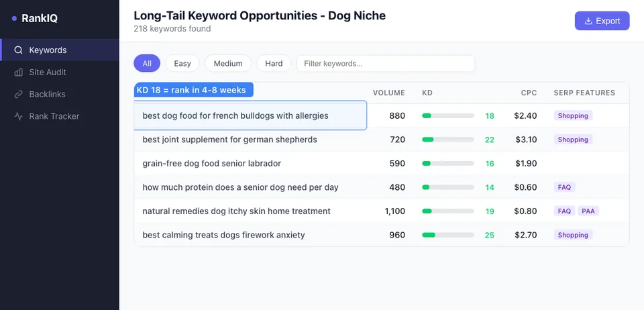This screenshot has width=644, height=310.
Task: Filter keywords by Hard difficulty
Action: pyautogui.click(x=274, y=63)
